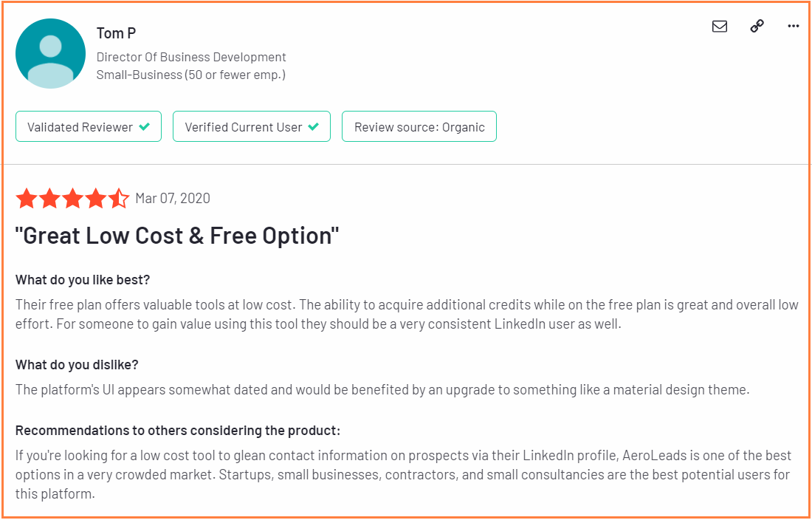
Task: Click the "What do you dislike?" heading
Action: click(77, 365)
